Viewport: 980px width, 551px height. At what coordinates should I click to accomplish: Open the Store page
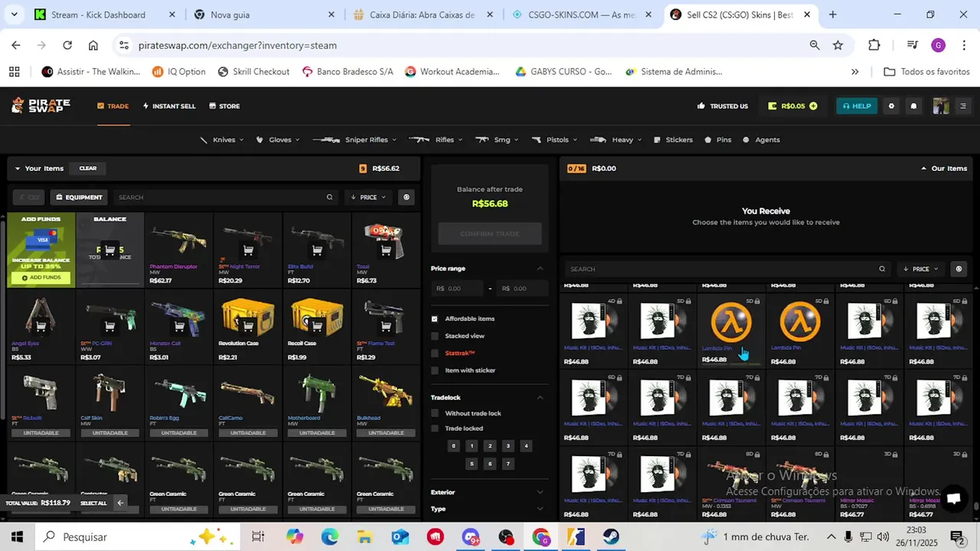[224, 106]
